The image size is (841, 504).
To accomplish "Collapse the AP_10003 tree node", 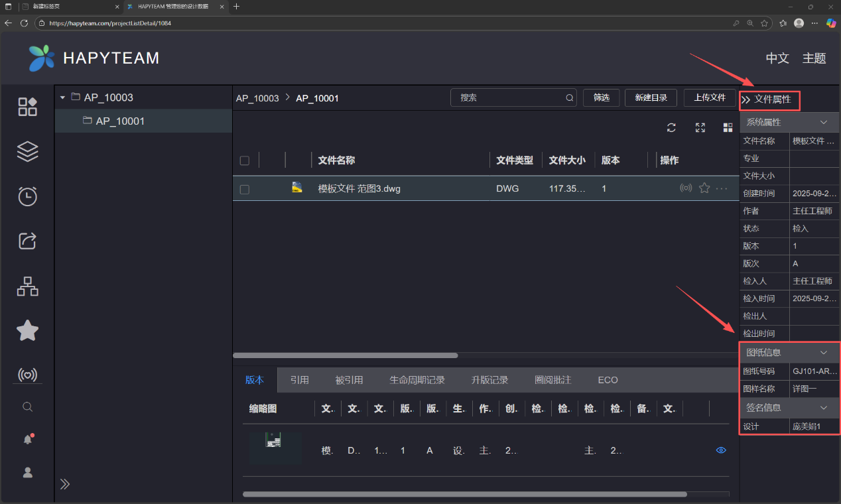I will coord(63,97).
